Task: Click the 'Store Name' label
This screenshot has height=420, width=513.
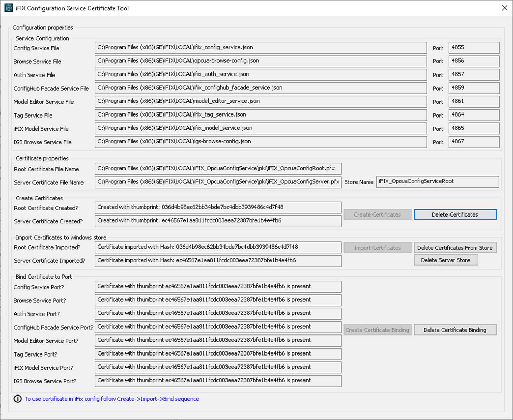Action: coord(359,182)
